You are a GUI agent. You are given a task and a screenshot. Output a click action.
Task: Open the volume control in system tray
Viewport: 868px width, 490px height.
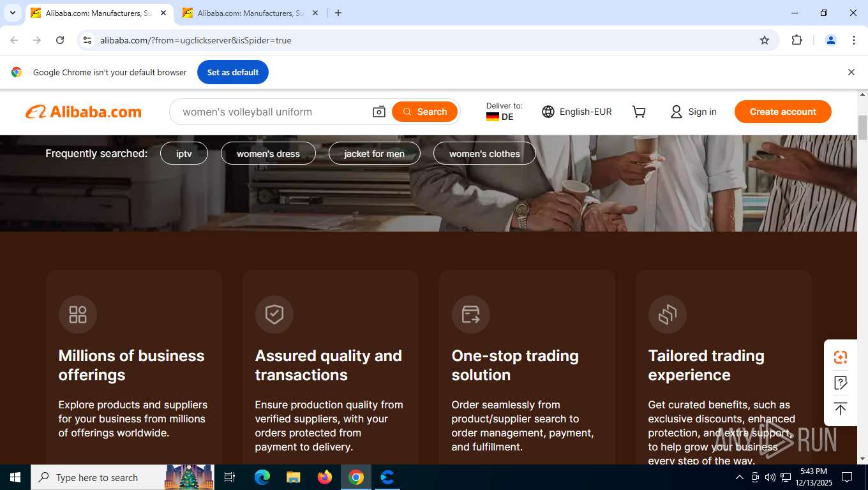click(770, 477)
